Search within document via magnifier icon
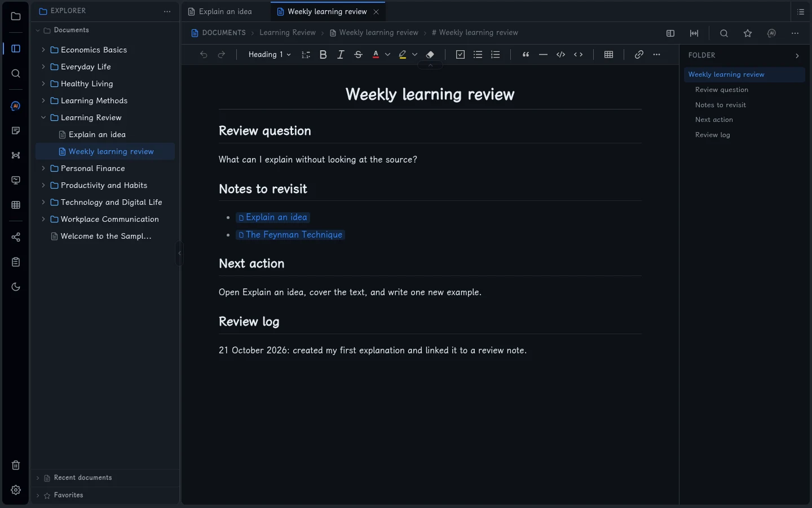Screen dimensions: 812x508 [x=724, y=33]
